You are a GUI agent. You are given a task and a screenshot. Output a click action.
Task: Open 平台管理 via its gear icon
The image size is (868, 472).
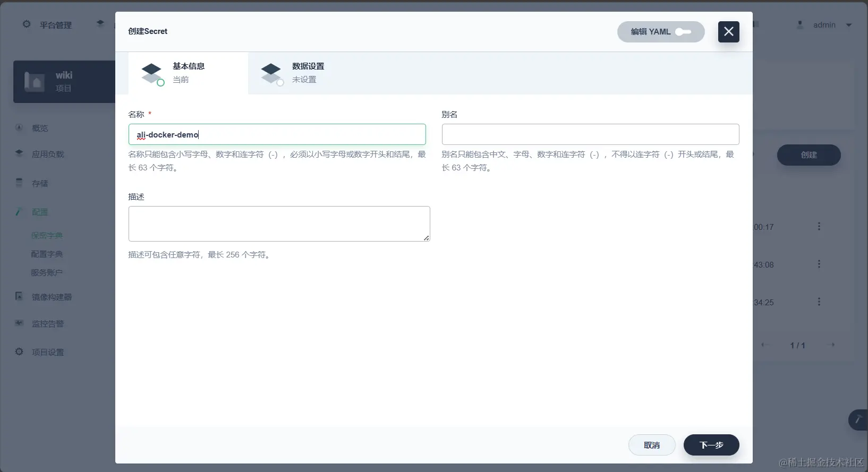[27, 24]
